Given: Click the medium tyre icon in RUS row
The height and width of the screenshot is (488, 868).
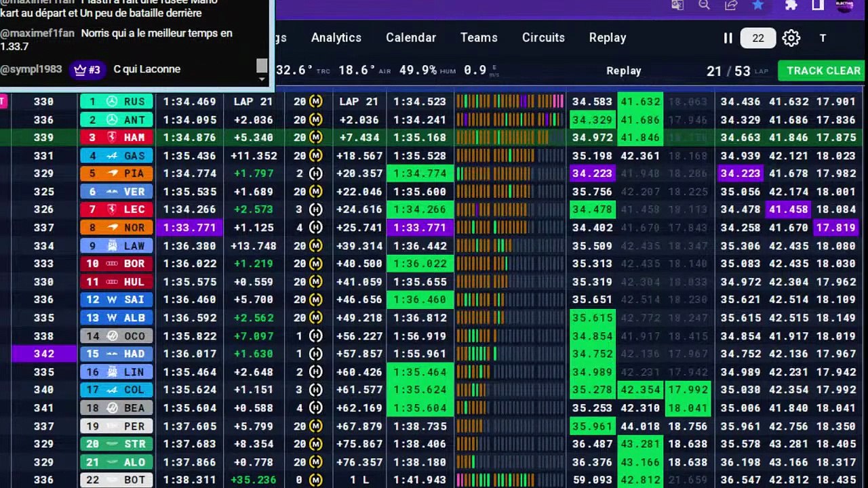Looking at the screenshot, I should click(x=315, y=102).
